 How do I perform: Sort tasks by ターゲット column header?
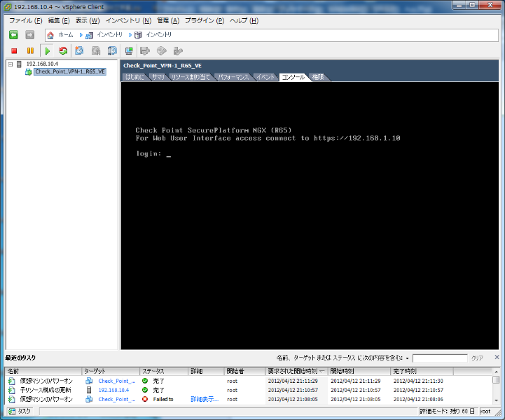click(111, 372)
